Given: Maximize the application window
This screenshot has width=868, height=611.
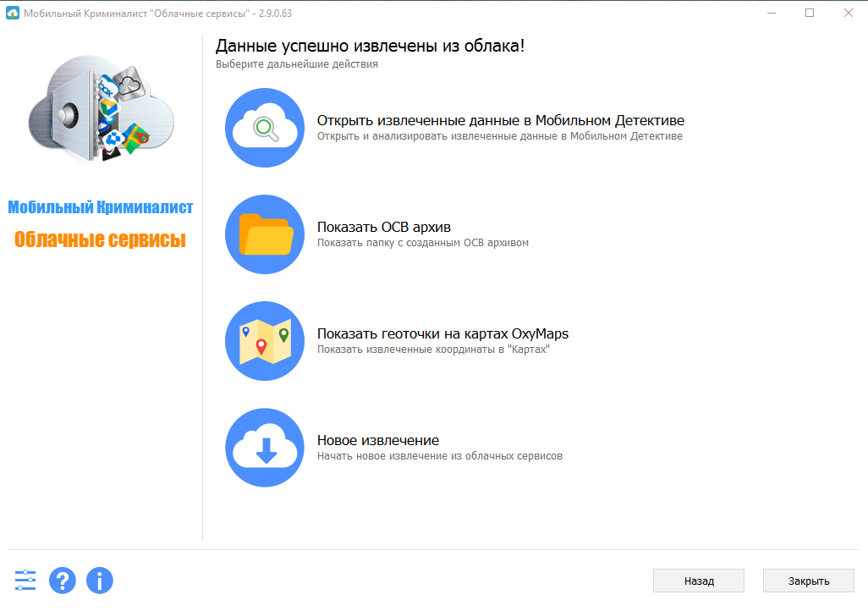Looking at the screenshot, I should click(x=810, y=13).
